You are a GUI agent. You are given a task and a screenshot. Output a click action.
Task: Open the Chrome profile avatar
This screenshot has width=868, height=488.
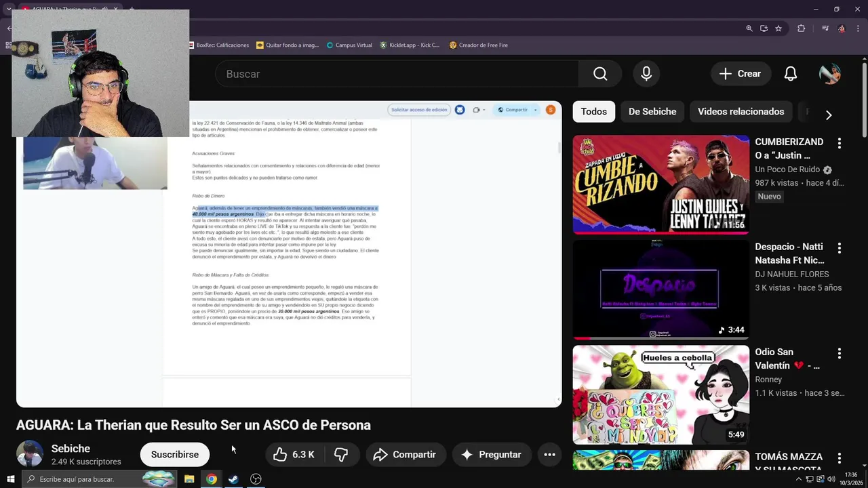click(x=842, y=28)
